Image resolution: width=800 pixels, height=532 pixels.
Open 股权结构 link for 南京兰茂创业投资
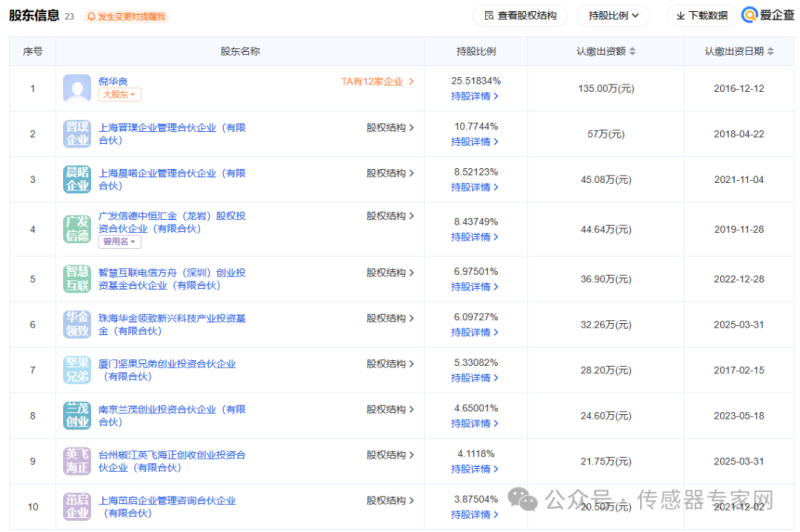pyautogui.click(x=390, y=410)
